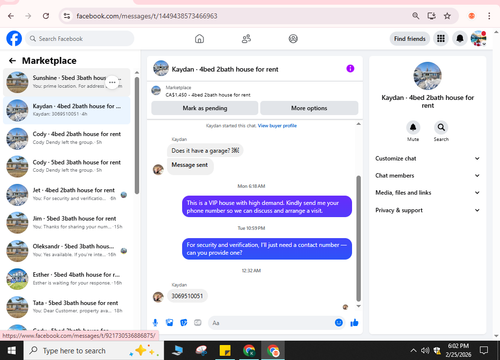This screenshot has height=360, width=500.
Task: Click the Aa message input box
Action: click(x=272, y=323)
